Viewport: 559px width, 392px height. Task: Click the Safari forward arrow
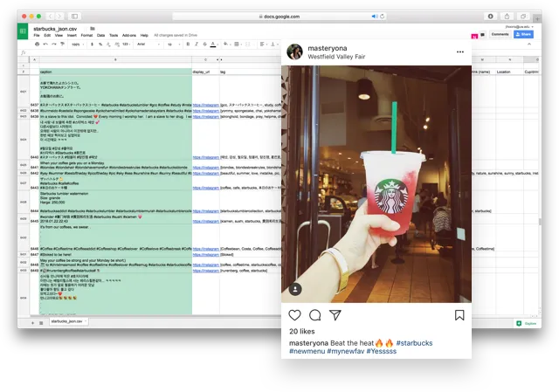(x=59, y=16)
